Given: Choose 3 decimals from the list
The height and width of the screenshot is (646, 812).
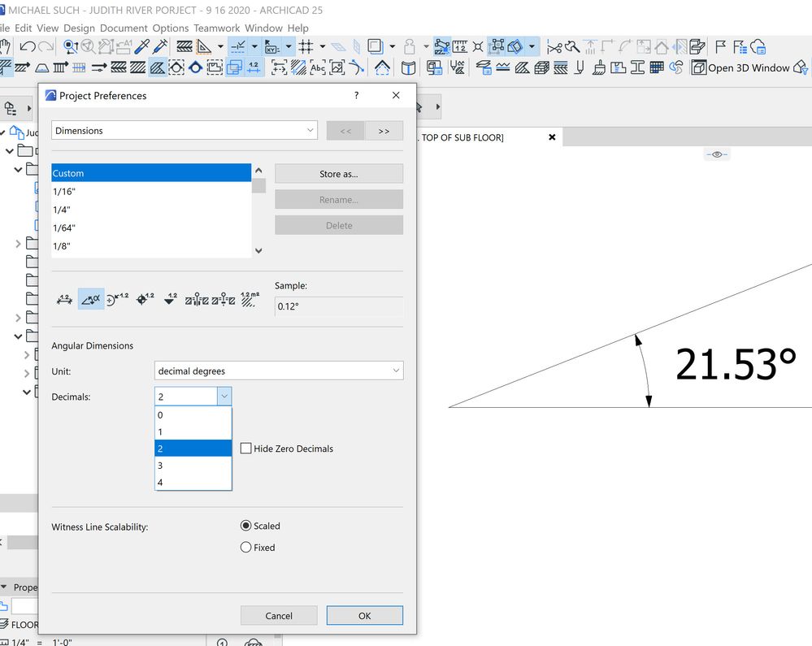Looking at the screenshot, I should (193, 466).
